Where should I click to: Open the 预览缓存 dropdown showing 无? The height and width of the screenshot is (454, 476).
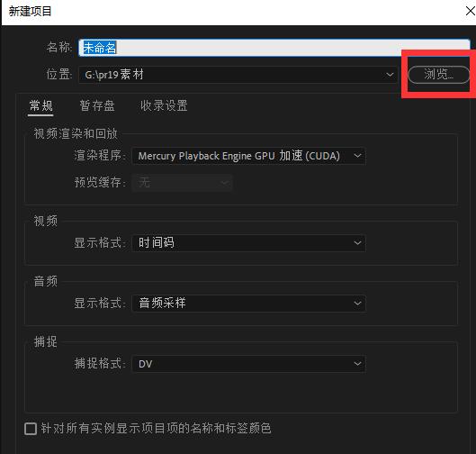pyautogui.click(x=182, y=183)
